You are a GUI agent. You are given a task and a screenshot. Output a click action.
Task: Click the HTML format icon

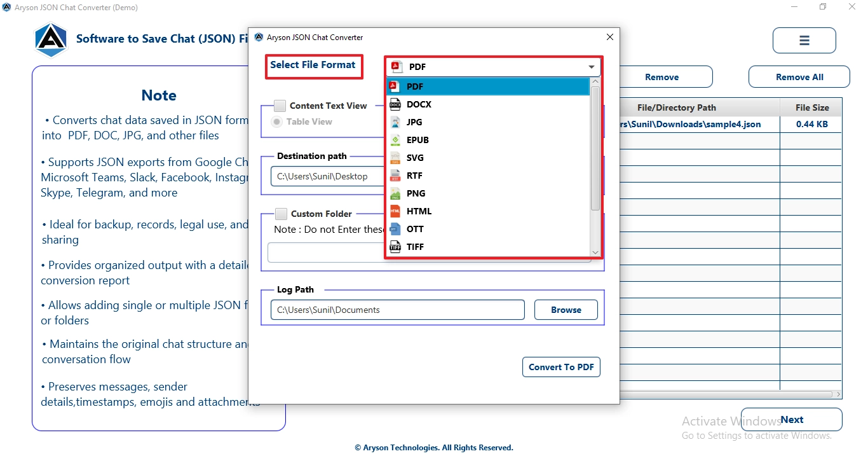[x=395, y=211]
